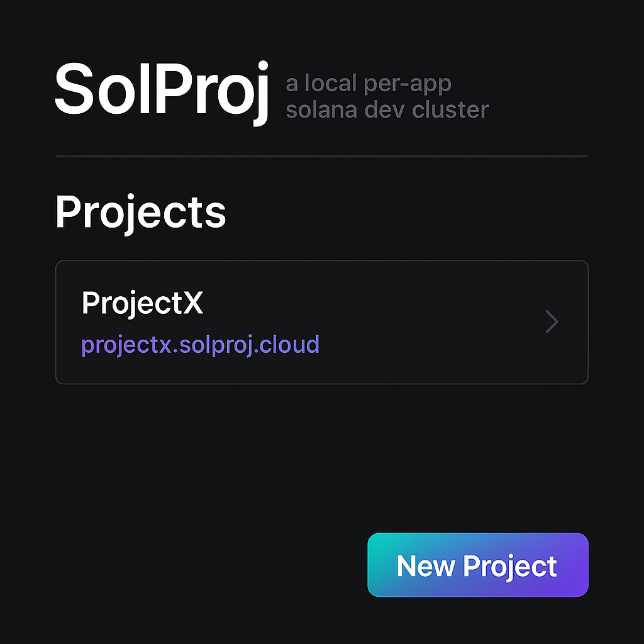644x644 pixels.
Task: Click the 'ProjectX' title inside the card
Action: [x=142, y=304]
